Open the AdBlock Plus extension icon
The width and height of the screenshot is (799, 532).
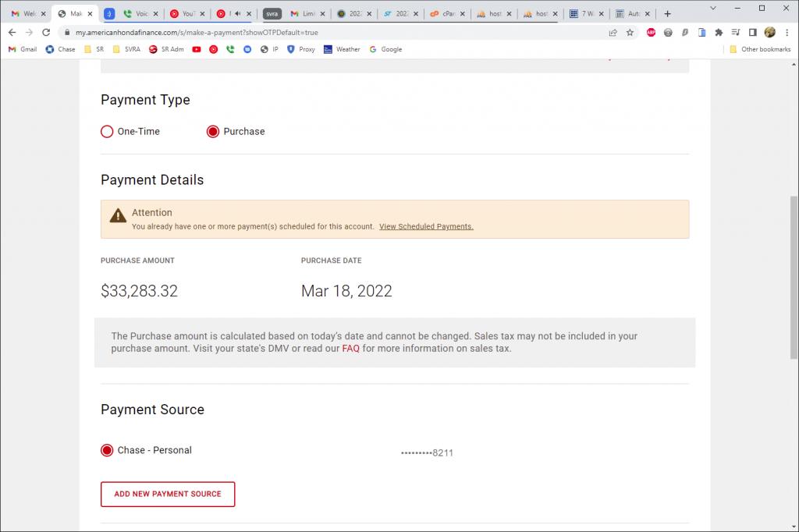coord(651,33)
